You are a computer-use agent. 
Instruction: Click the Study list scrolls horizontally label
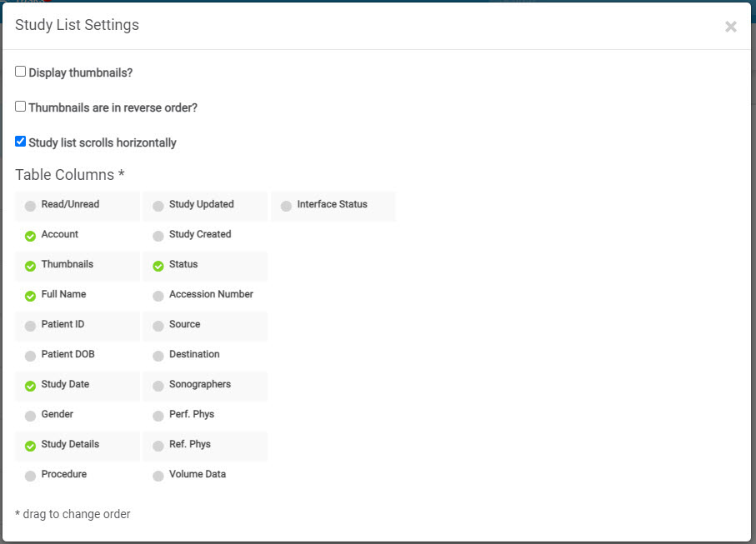point(103,142)
